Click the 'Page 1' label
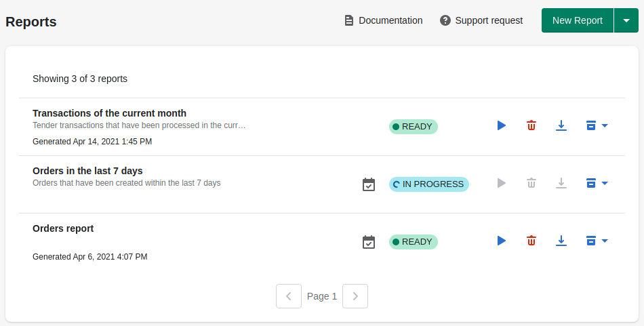The image size is (644, 326). 322,296
